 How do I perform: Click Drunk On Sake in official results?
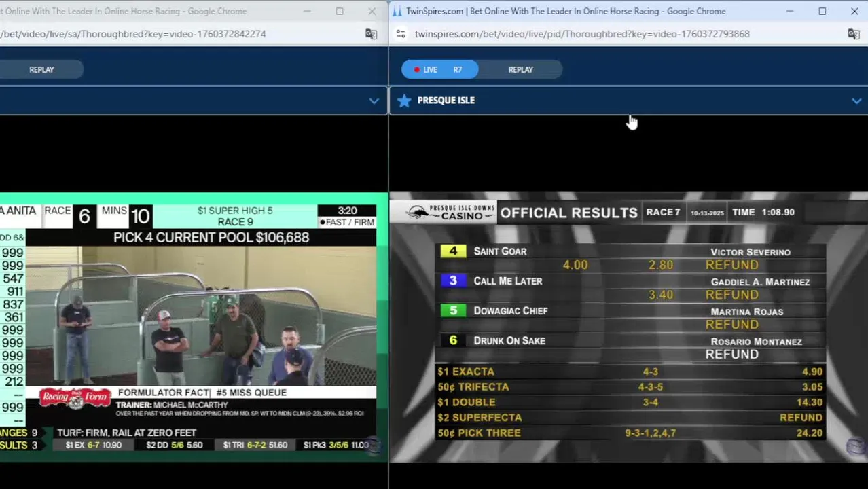point(509,341)
